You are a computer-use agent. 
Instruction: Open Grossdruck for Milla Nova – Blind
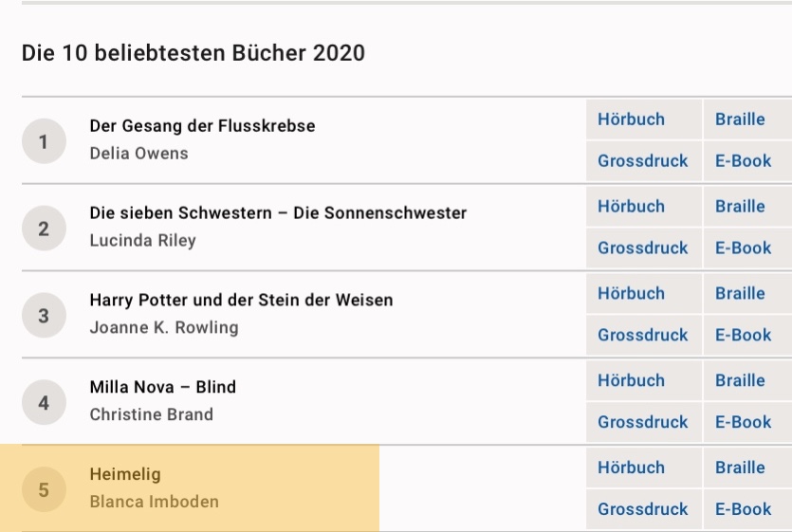click(x=643, y=422)
